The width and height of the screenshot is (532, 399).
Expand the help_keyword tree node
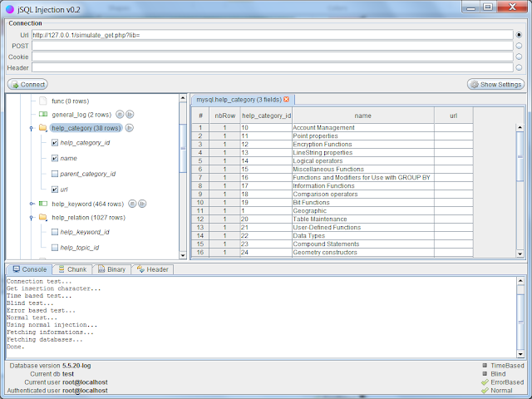pos(32,204)
